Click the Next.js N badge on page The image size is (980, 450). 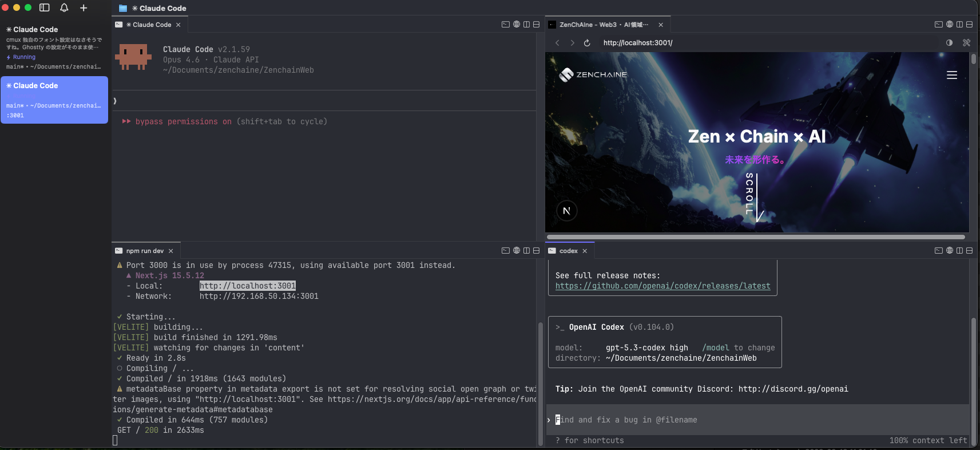click(566, 211)
